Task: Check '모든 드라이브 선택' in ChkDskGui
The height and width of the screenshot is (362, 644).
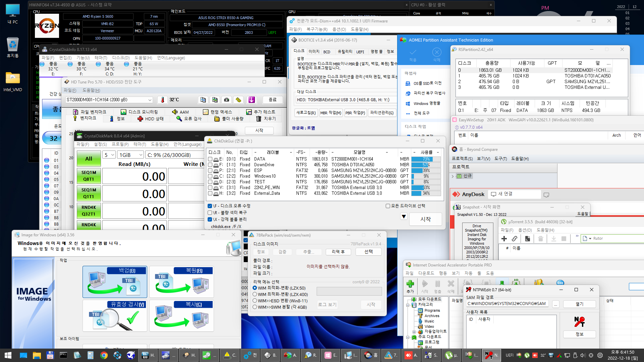Action: click(x=388, y=206)
